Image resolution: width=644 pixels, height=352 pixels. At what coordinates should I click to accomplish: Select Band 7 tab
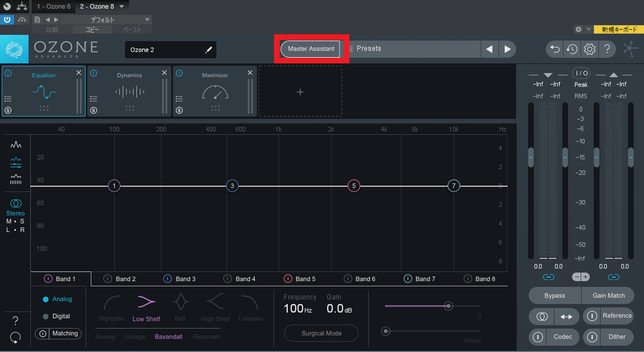tap(419, 279)
